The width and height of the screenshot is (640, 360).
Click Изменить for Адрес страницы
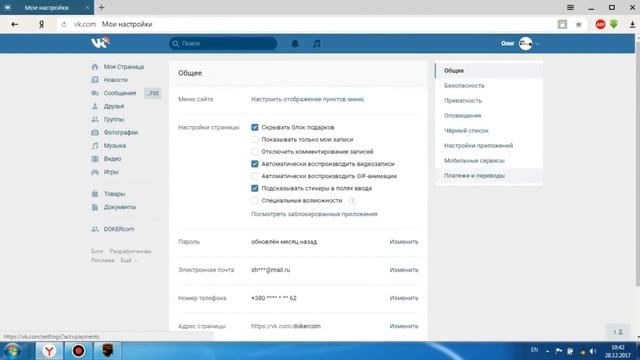pos(404,326)
